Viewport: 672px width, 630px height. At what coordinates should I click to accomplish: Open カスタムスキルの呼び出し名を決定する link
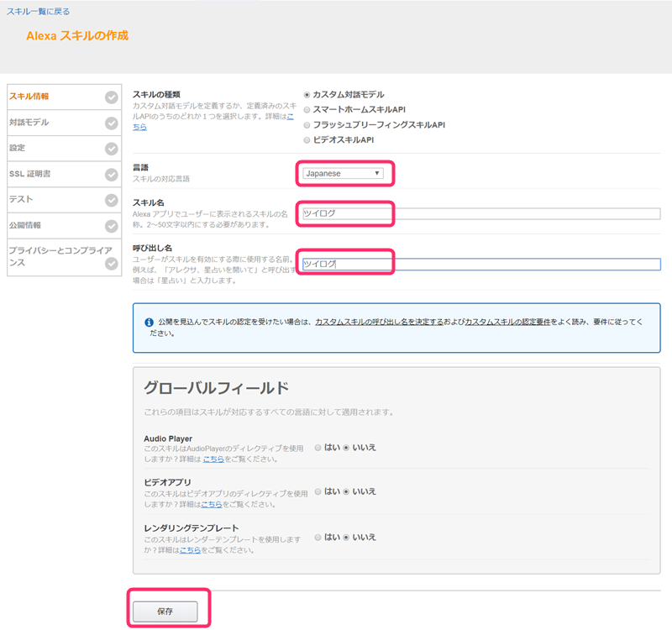pos(380,322)
